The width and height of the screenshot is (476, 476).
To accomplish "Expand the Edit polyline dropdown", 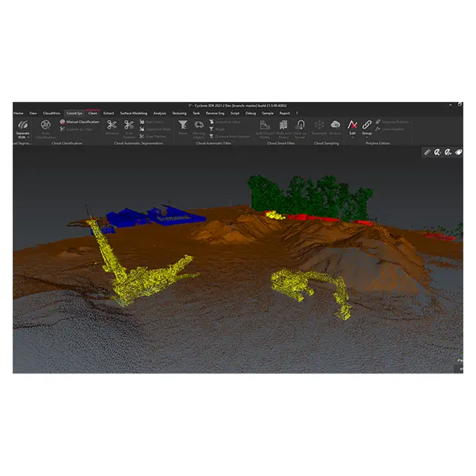I will click(x=353, y=137).
